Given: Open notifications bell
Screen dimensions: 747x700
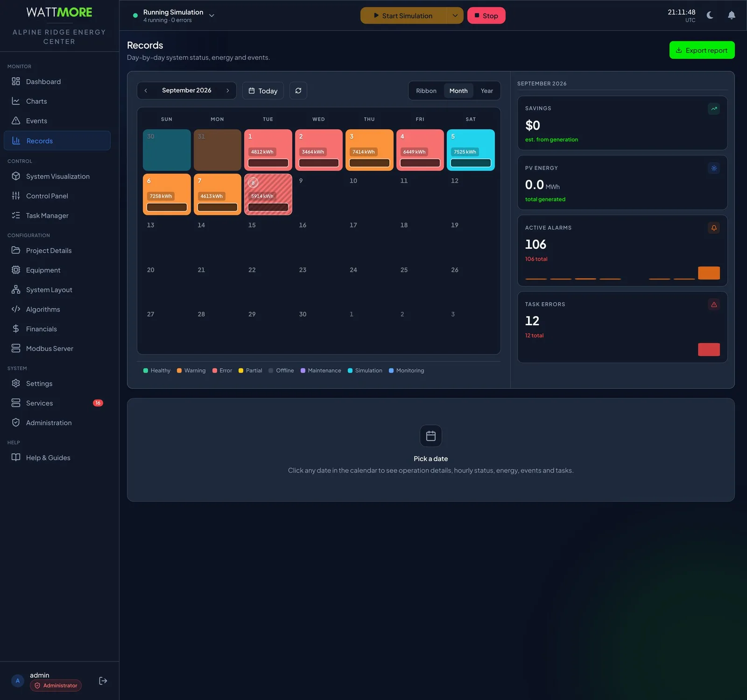Looking at the screenshot, I should pyautogui.click(x=732, y=15).
